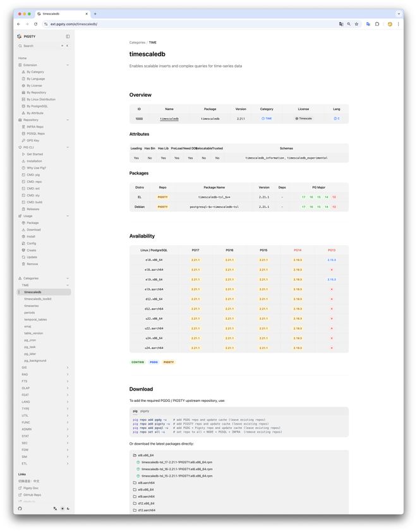Switch to light theme sun toggle
417x532 pixels.
pos(63,508)
